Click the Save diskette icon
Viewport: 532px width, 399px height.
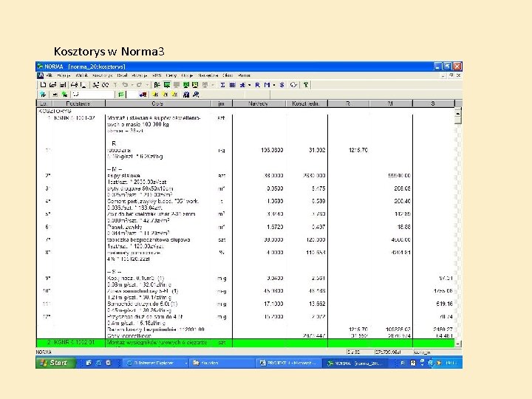(62, 85)
